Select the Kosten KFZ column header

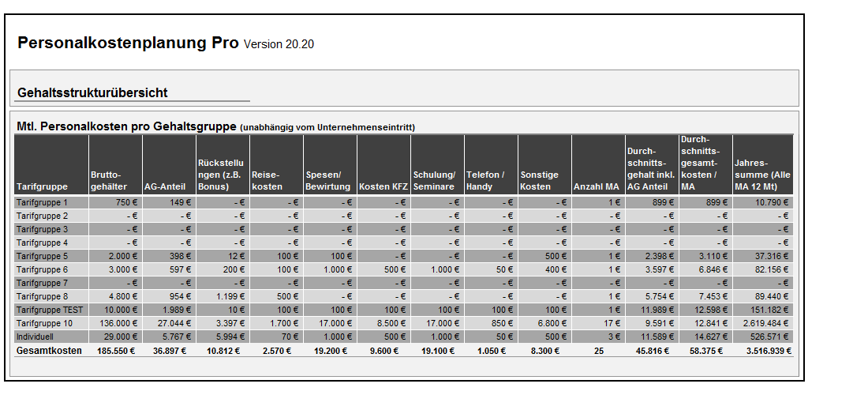pos(383,187)
